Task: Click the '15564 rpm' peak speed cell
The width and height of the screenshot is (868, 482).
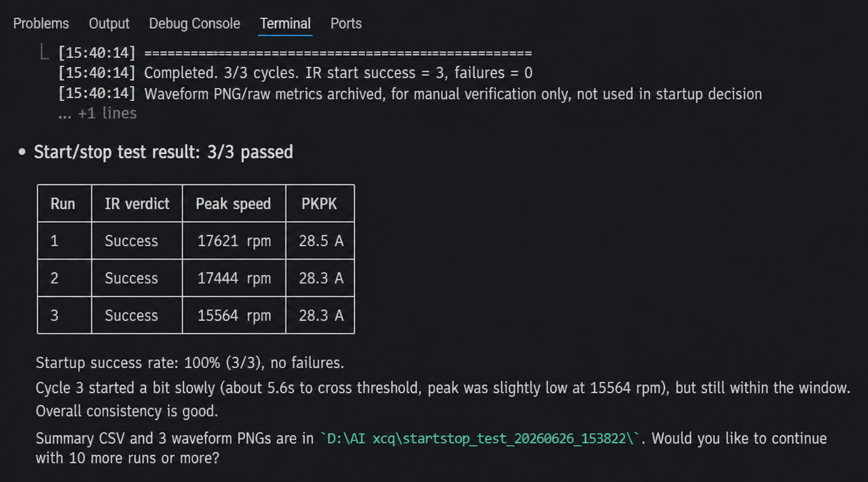Action: point(234,315)
